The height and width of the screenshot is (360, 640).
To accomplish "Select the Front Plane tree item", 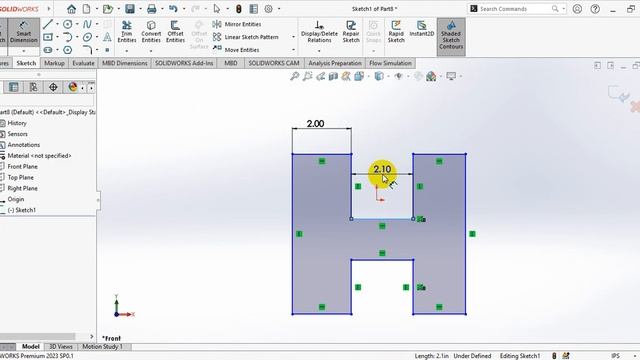I will click(22, 167).
